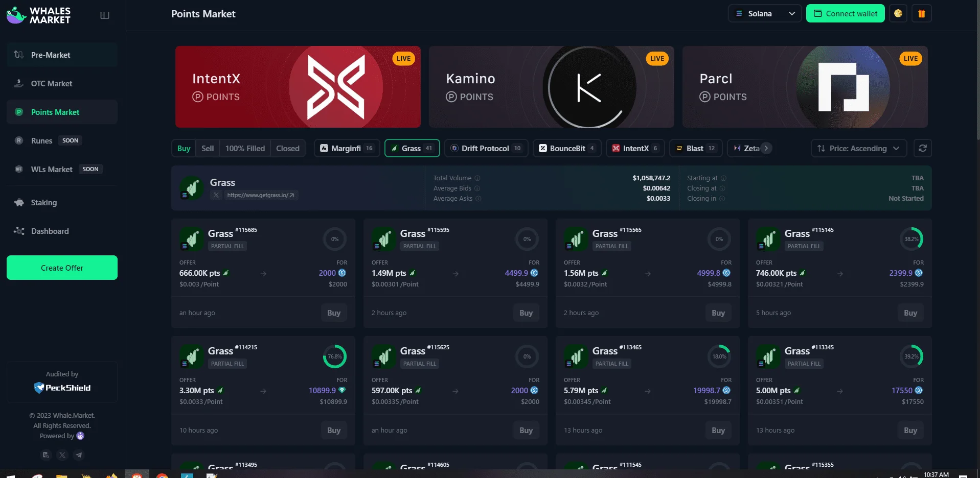Screen dimensions: 980x478
Task: Show Starting at info tooltip icon
Action: 723,178
